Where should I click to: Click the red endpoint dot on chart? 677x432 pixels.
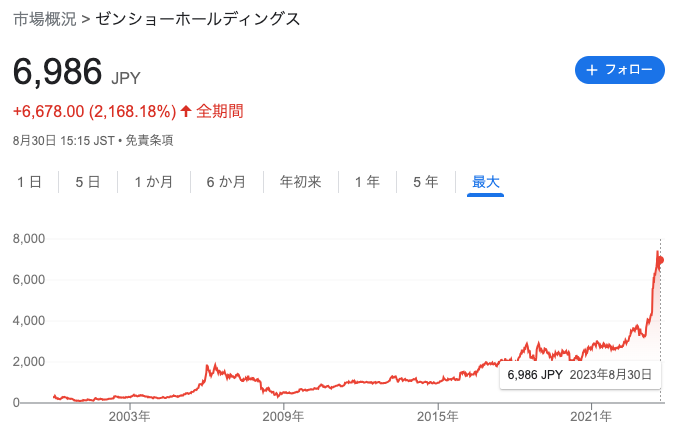(x=660, y=260)
